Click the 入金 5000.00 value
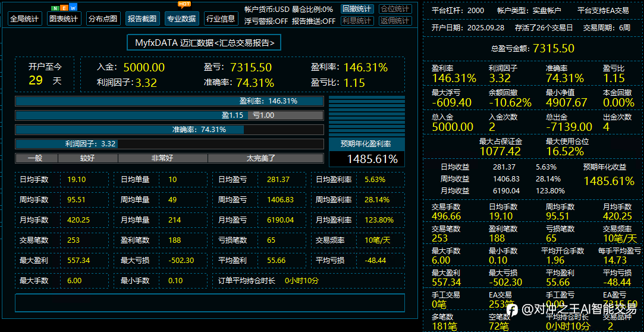This screenshot has width=644, height=332. click(144, 68)
